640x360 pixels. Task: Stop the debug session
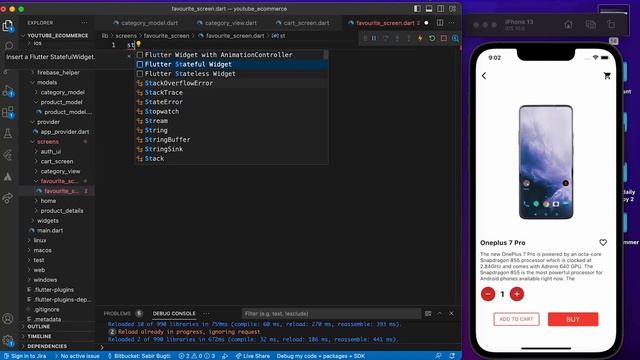[444, 38]
